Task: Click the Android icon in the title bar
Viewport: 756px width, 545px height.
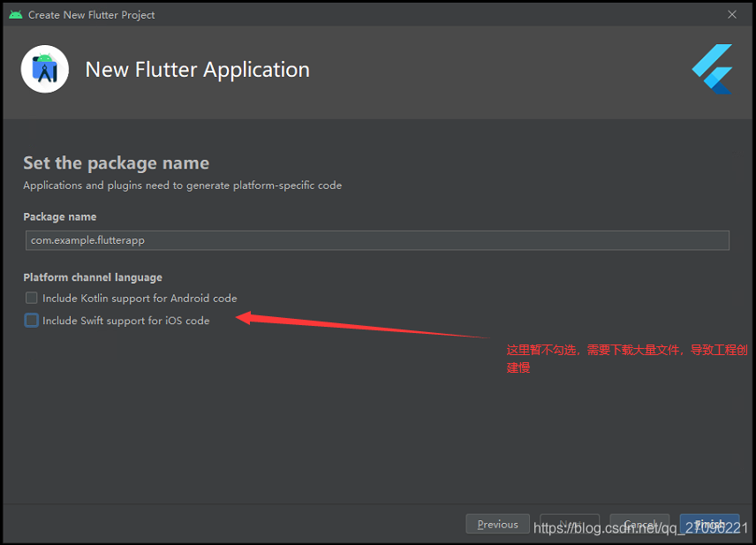Action: click(15, 14)
